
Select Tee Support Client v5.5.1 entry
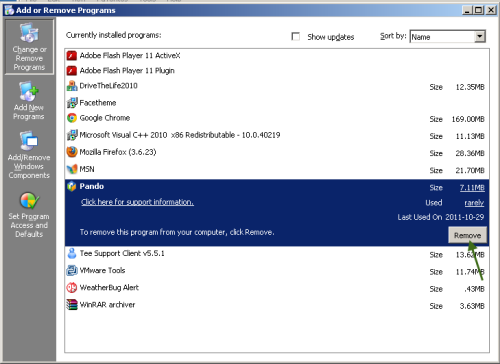[x=122, y=253]
